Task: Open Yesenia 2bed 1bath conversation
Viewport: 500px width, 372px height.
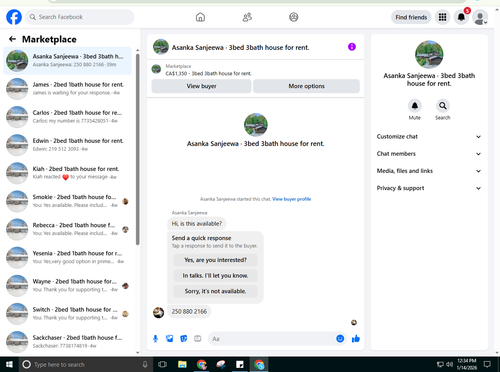Action: point(68,257)
